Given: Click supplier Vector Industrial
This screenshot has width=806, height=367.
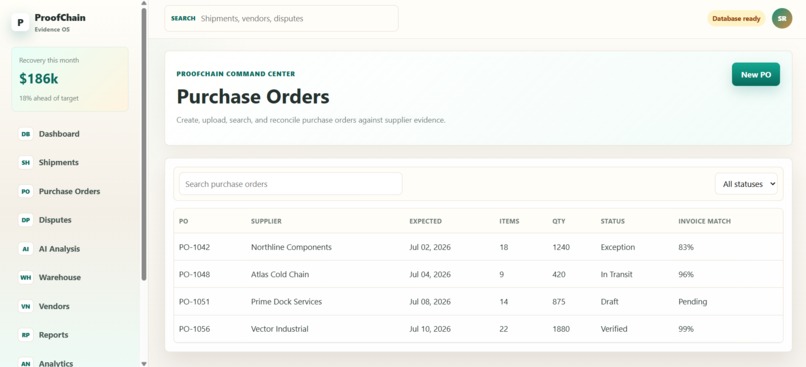Looking at the screenshot, I should click(280, 329).
